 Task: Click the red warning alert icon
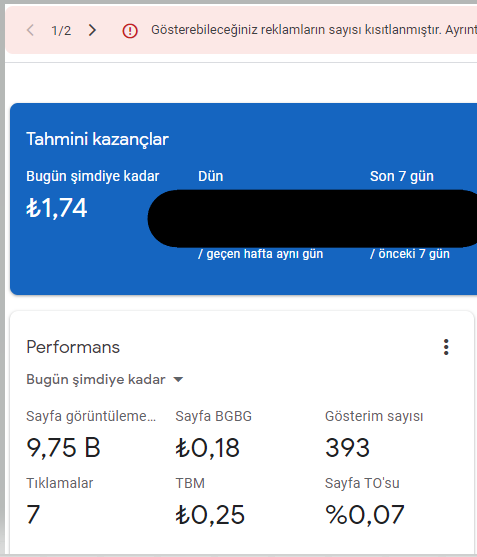point(130,31)
